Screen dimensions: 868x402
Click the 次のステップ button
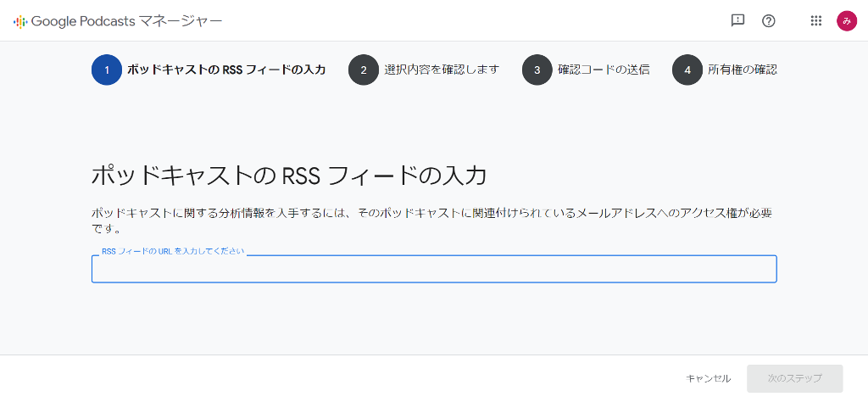click(x=794, y=379)
